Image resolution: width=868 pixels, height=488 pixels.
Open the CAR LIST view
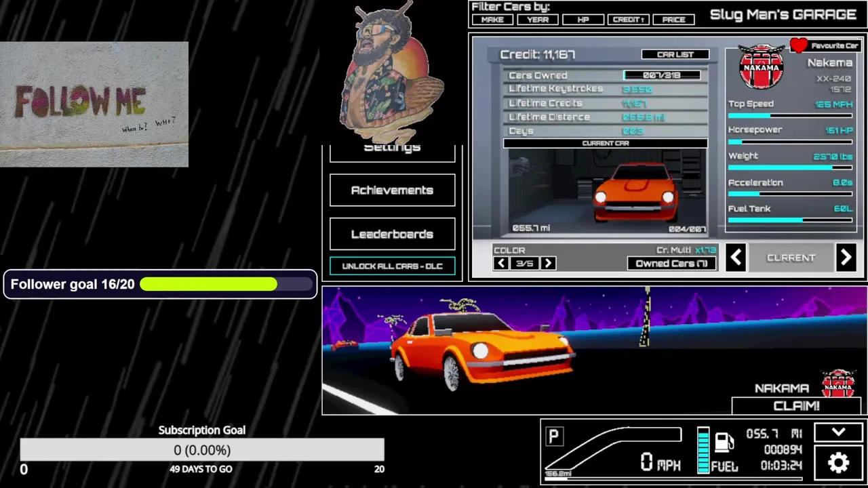(x=675, y=54)
